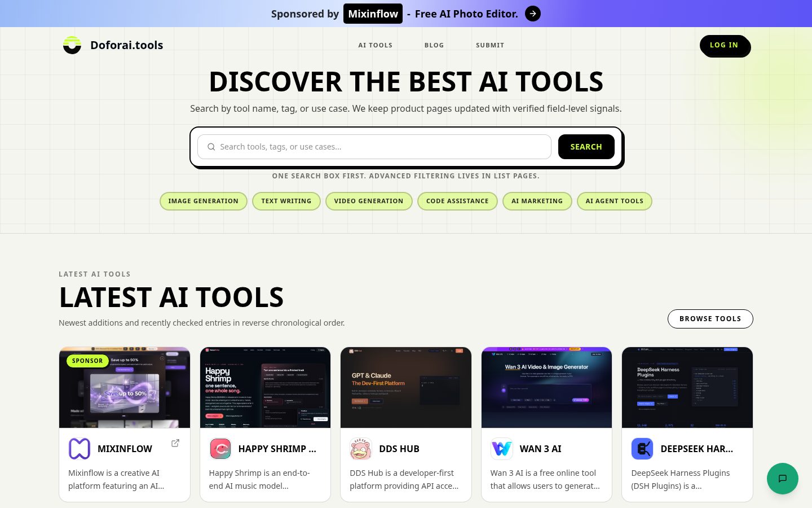Click the sponsor banner arrow icon
Image resolution: width=812 pixels, height=508 pixels.
pyautogui.click(x=533, y=14)
